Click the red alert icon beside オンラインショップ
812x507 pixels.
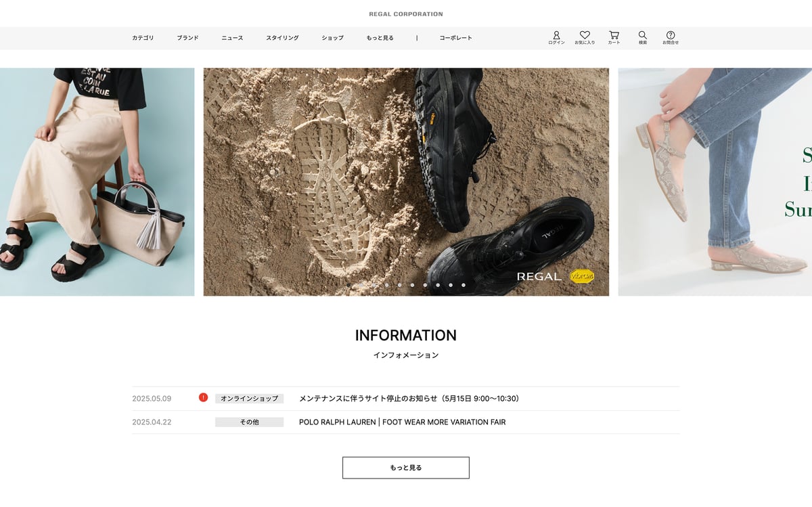(203, 397)
